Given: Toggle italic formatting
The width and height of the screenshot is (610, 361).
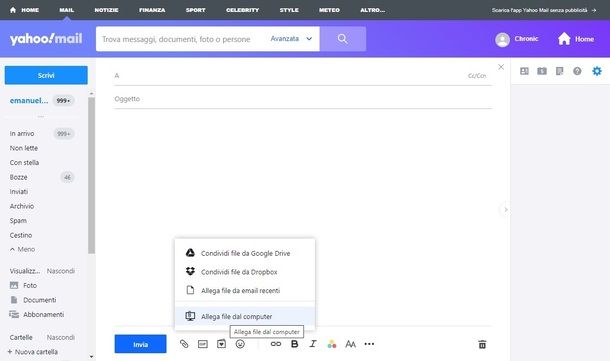Looking at the screenshot, I should point(313,344).
